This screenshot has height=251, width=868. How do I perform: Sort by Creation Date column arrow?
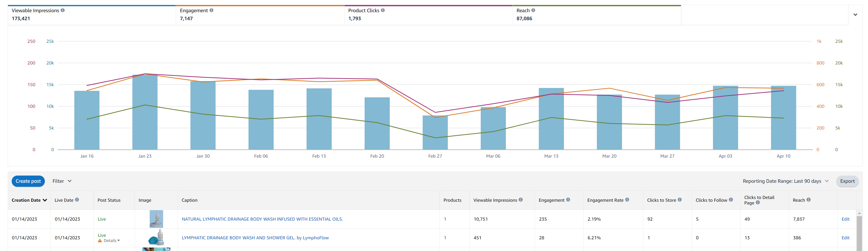[x=45, y=200]
